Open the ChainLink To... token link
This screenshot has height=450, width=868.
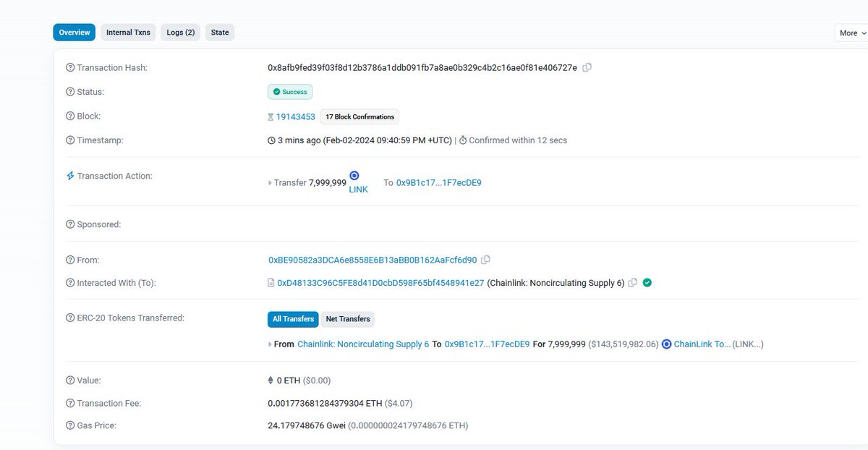click(x=702, y=344)
